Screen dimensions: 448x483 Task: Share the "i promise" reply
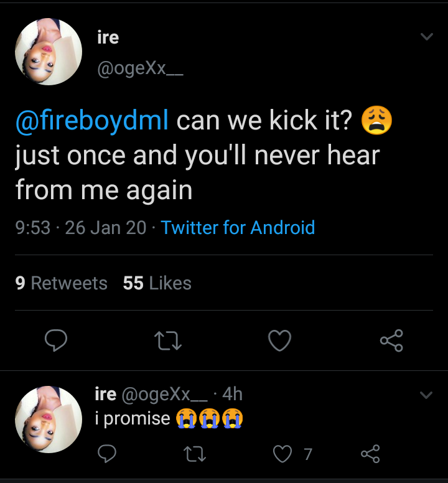point(371,454)
